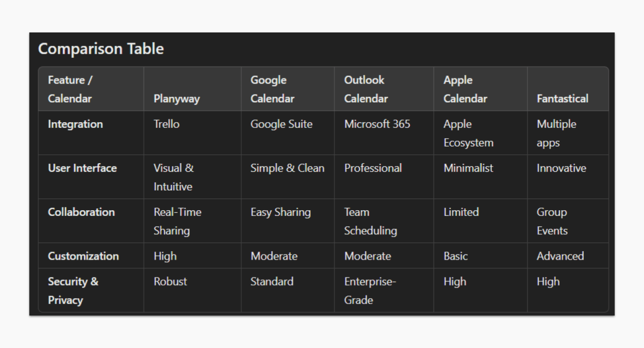Select the Security & Privacy row label
This screenshot has height=348, width=644.
[x=73, y=291]
